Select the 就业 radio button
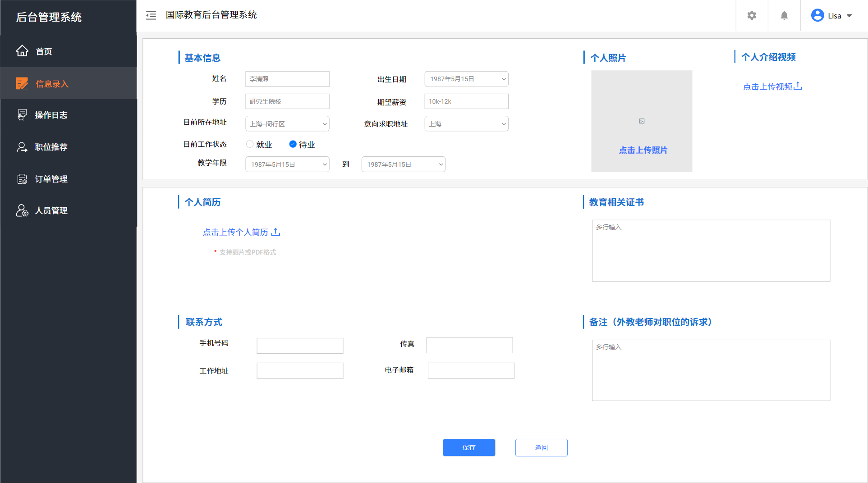868x483 pixels. [250, 144]
